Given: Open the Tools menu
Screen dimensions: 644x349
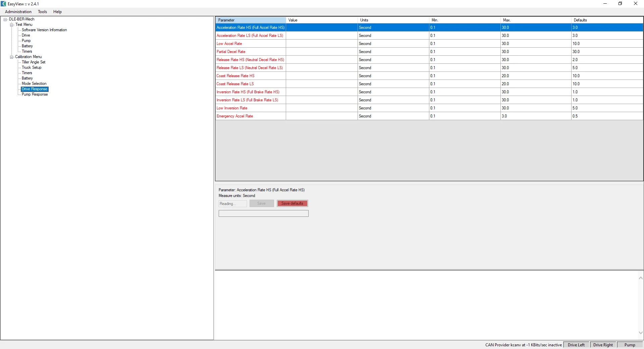Looking at the screenshot, I should tap(42, 12).
